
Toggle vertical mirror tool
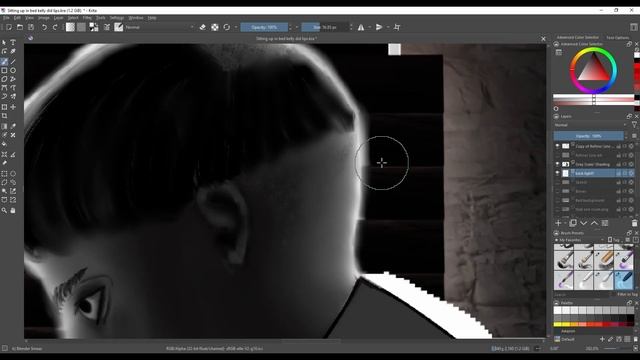[x=379, y=27]
